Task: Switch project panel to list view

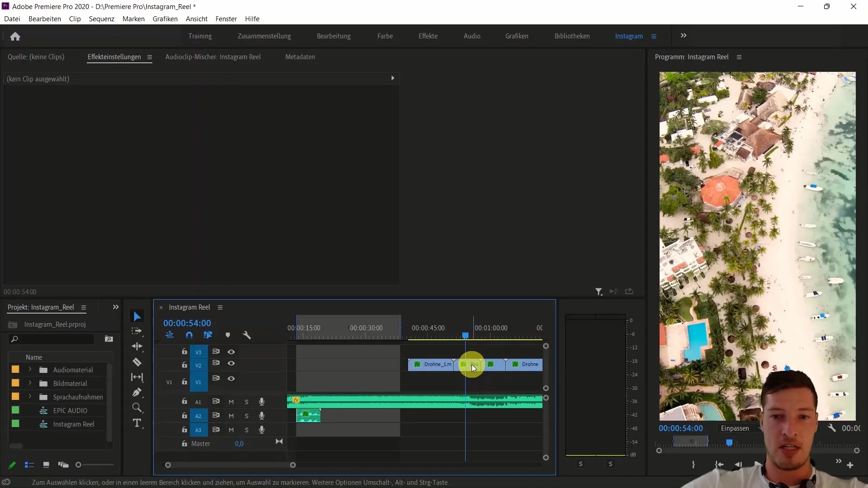Action: pos(29,465)
